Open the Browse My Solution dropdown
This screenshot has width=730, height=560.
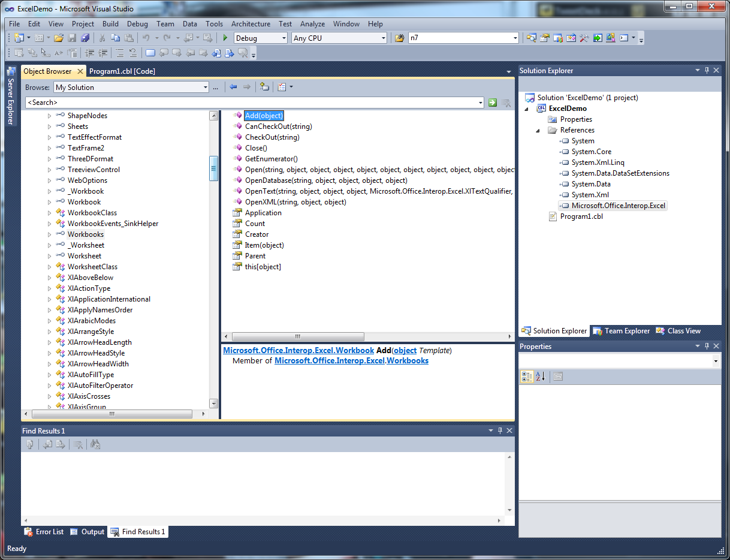(x=205, y=87)
